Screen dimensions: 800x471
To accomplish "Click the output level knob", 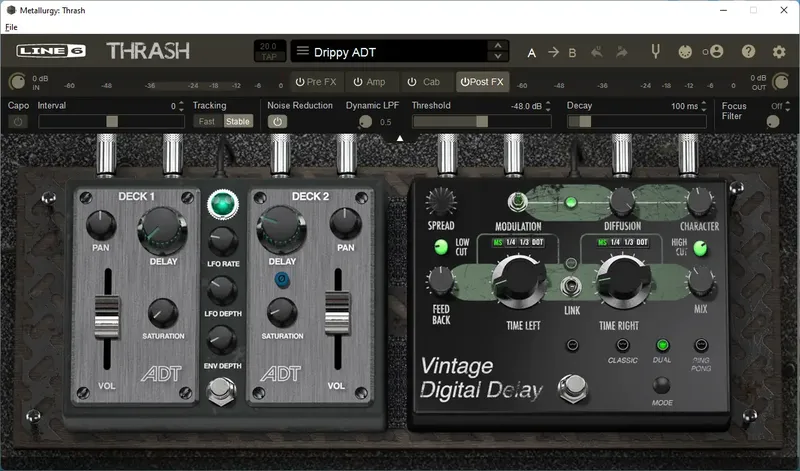I will (781, 82).
